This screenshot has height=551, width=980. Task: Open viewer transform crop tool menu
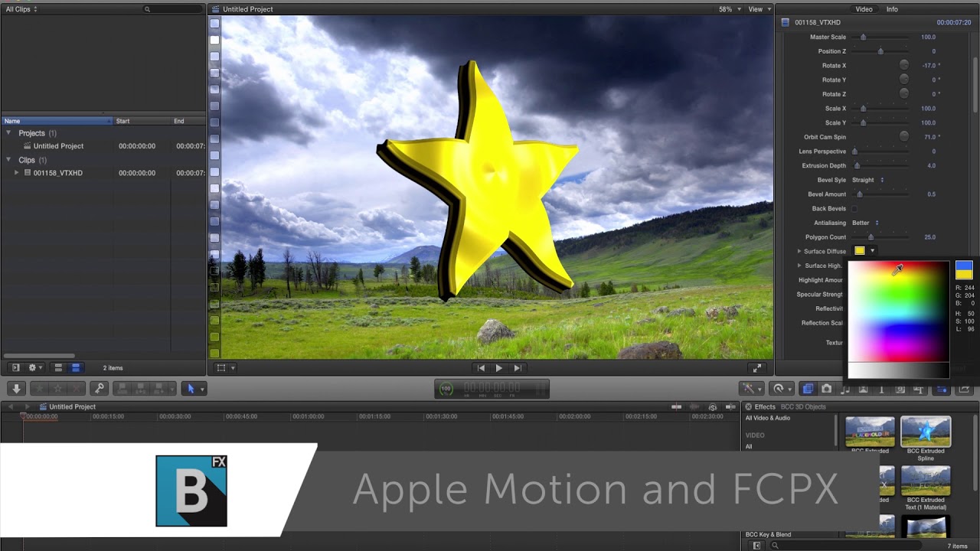pos(225,368)
